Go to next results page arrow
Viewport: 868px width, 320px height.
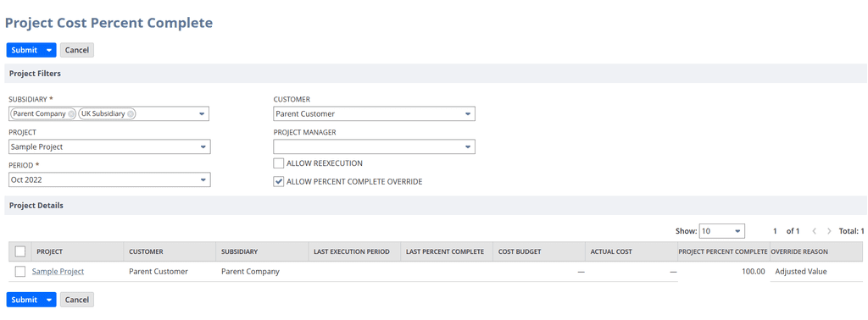click(829, 231)
